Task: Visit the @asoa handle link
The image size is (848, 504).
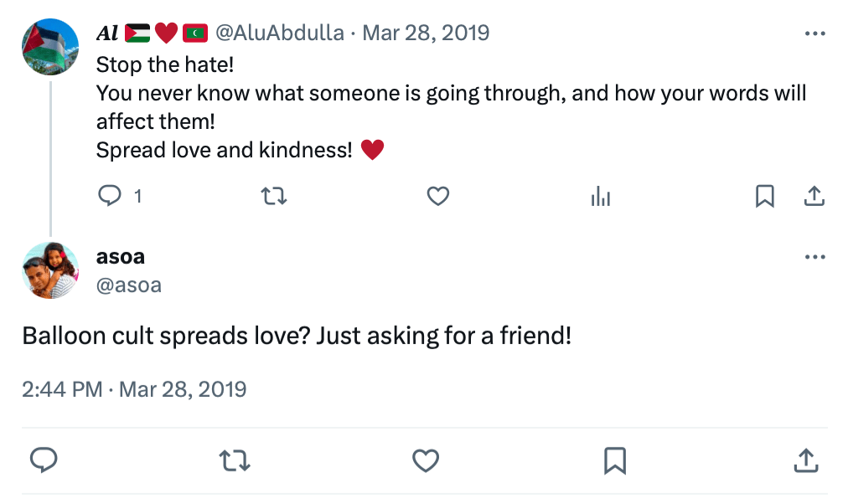Action: point(129,285)
